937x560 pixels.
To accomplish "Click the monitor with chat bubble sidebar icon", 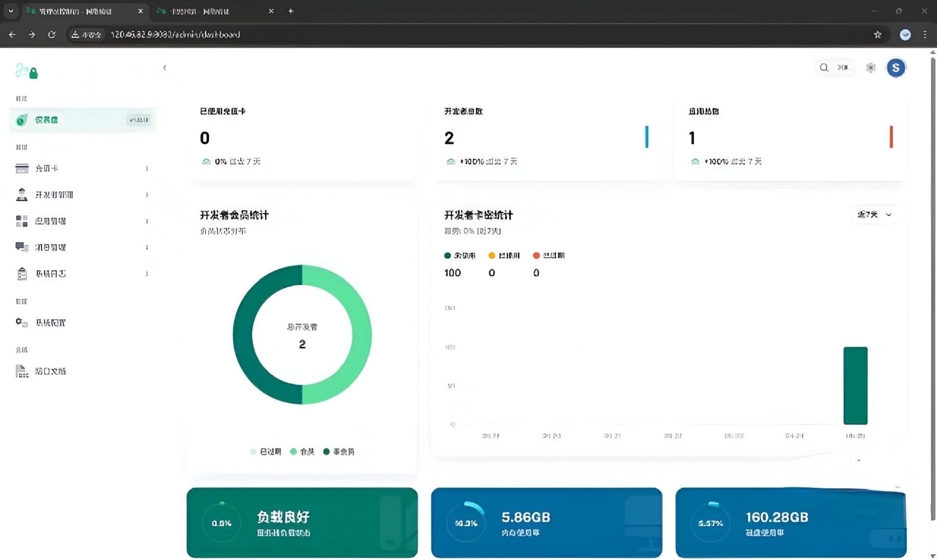I will 22,247.
